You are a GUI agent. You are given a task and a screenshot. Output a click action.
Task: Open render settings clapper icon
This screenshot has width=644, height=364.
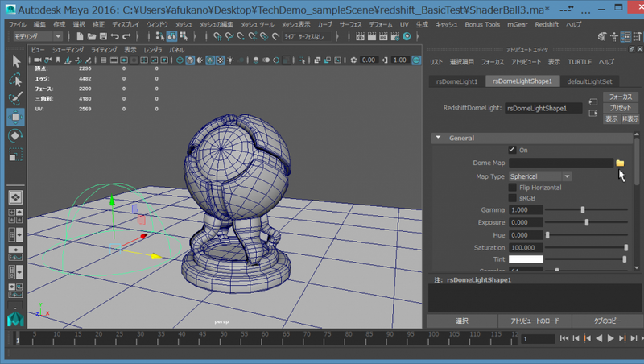tap(395, 36)
